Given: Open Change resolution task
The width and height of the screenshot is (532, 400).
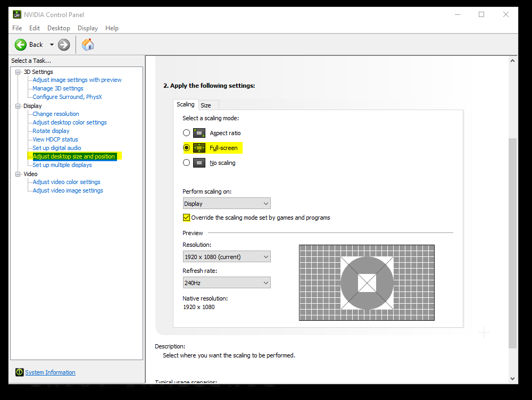Looking at the screenshot, I should pyautogui.click(x=56, y=114).
